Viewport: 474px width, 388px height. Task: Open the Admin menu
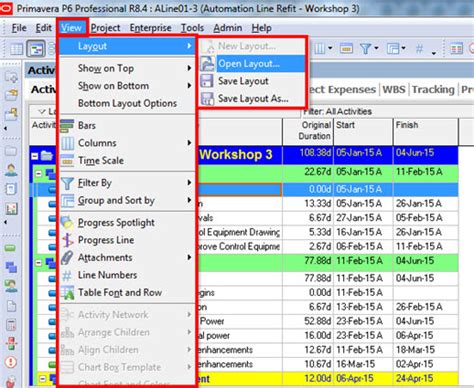tap(228, 28)
